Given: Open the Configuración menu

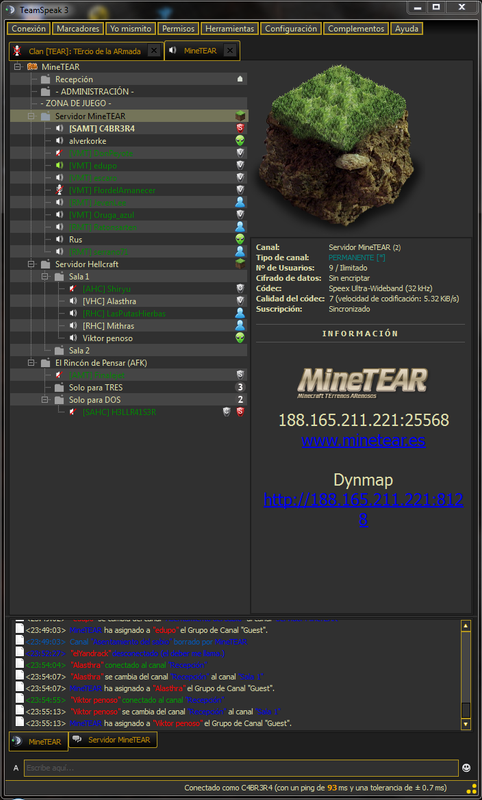Looking at the screenshot, I should pos(291,29).
